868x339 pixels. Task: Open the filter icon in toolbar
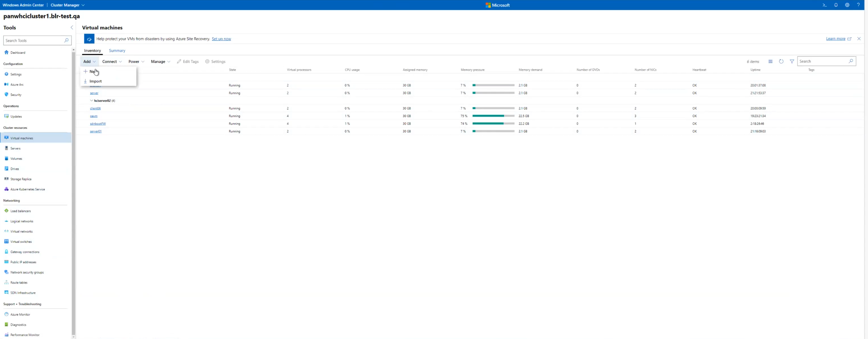(792, 61)
